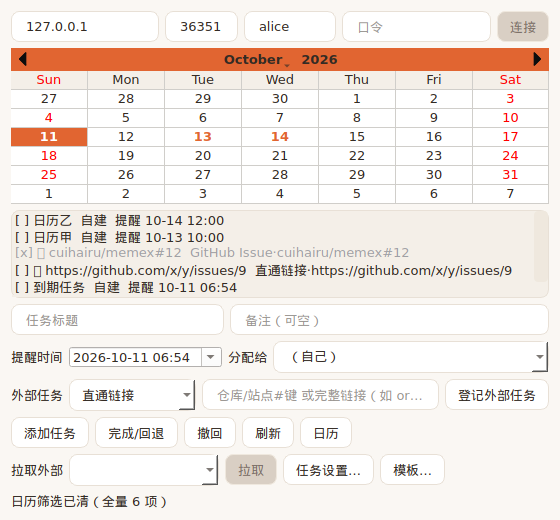Click the 完成/回退 button

[136, 433]
